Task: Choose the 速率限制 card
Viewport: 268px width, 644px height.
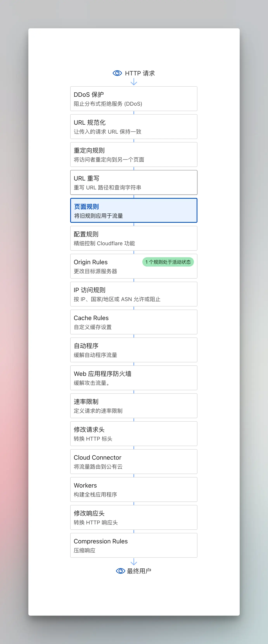Action: pyautogui.click(x=134, y=406)
